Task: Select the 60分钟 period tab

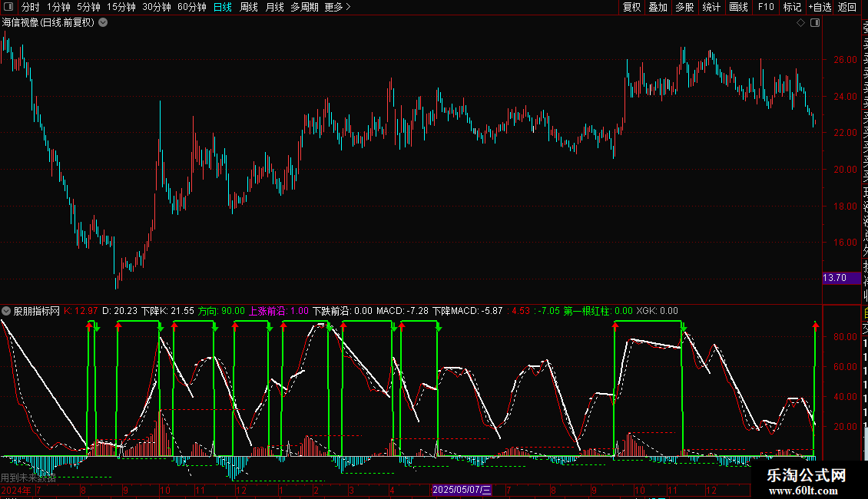Action: (191, 7)
